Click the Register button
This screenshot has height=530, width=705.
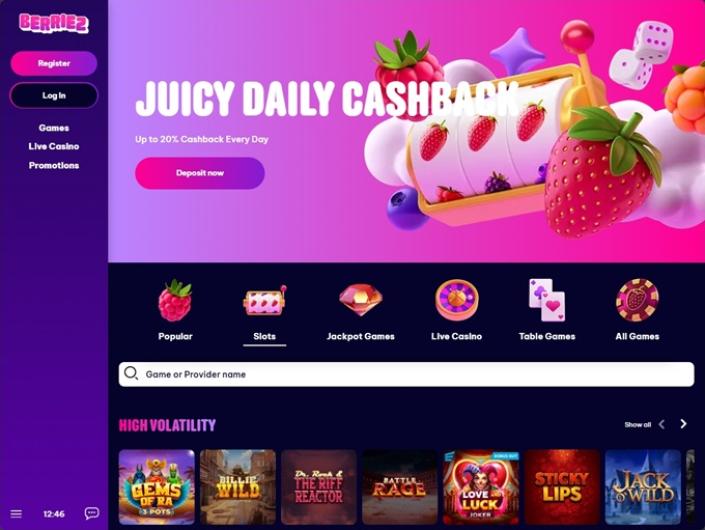54,63
